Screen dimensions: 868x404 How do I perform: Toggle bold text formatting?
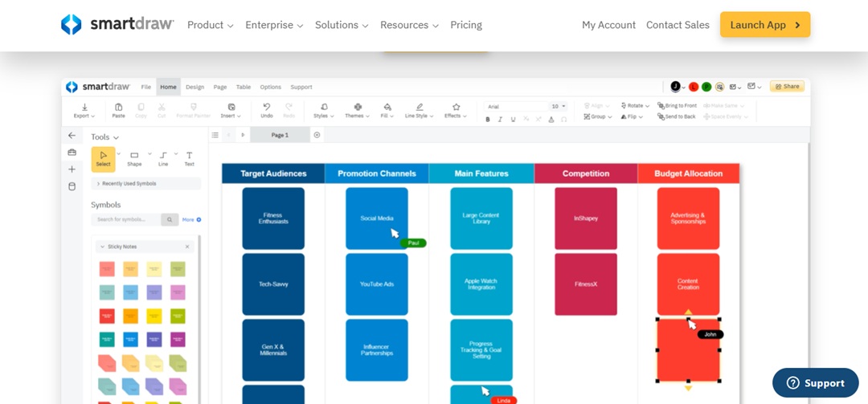(488, 120)
